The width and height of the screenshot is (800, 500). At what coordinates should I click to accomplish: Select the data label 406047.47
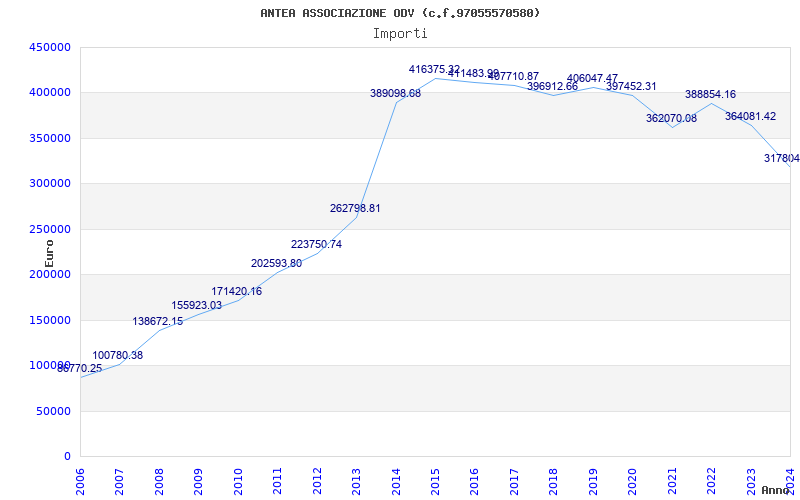coord(592,79)
